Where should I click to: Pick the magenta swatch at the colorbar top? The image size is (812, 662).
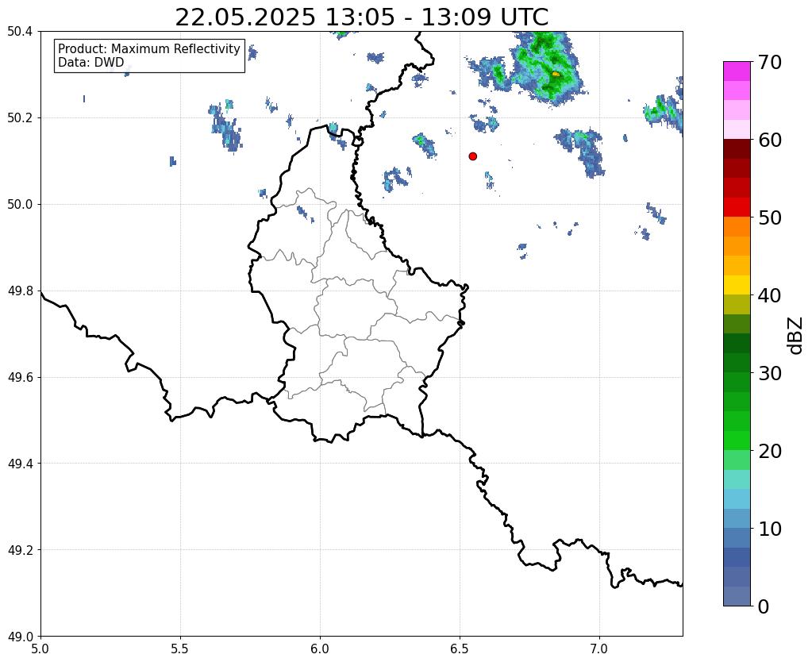tap(737, 71)
